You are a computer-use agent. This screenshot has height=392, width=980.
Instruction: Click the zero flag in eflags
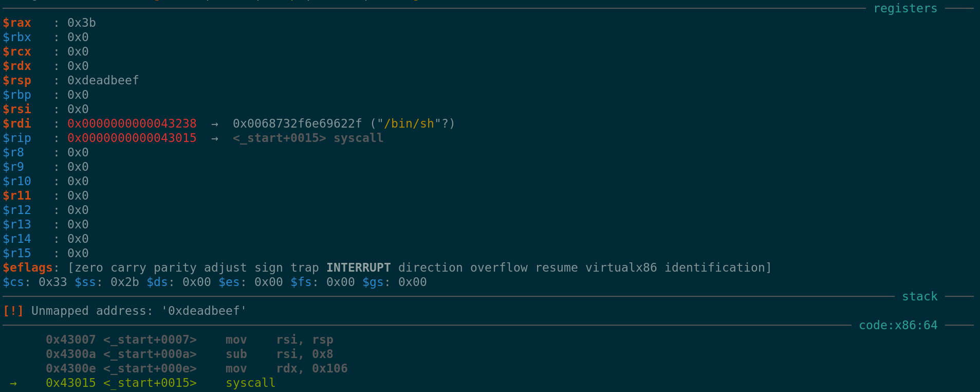[x=89, y=268]
